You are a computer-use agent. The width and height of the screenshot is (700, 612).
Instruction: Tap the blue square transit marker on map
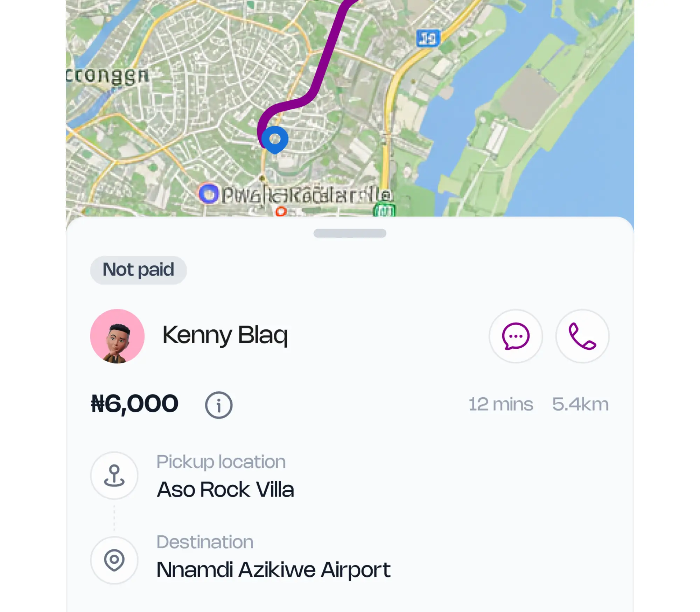pos(428,38)
